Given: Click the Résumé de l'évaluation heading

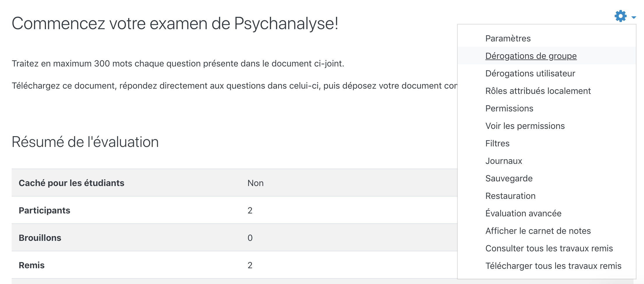Looking at the screenshot, I should click(x=85, y=142).
